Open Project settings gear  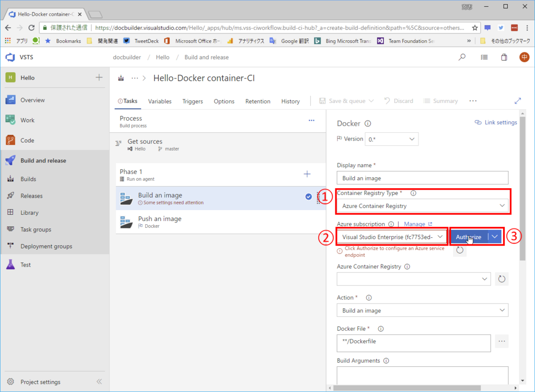coord(10,382)
